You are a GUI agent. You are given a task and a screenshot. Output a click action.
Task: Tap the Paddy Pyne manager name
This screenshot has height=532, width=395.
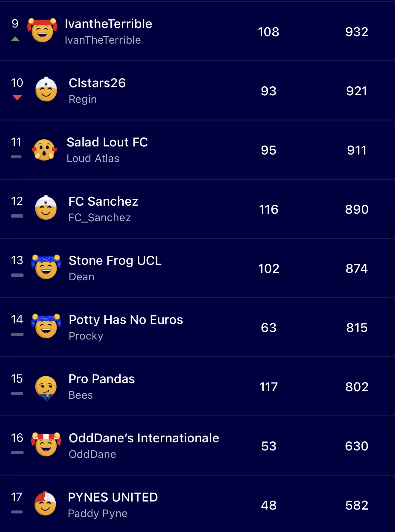coord(98,513)
